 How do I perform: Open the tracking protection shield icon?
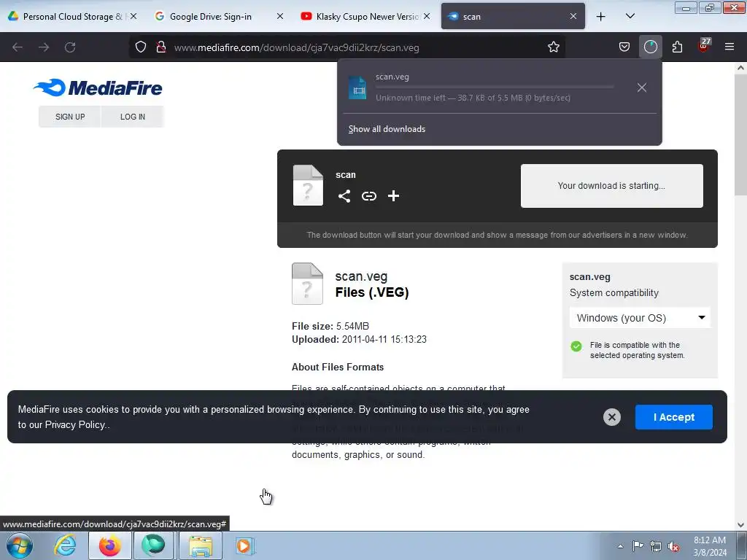141,47
